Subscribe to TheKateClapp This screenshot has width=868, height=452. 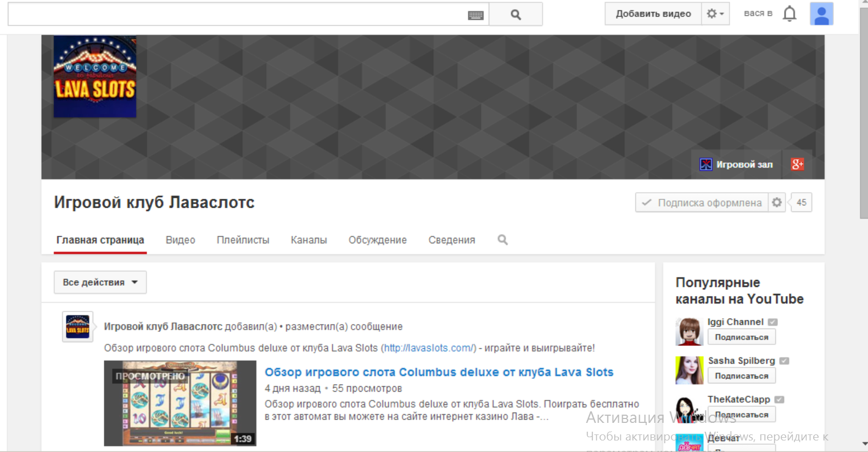pos(741,415)
